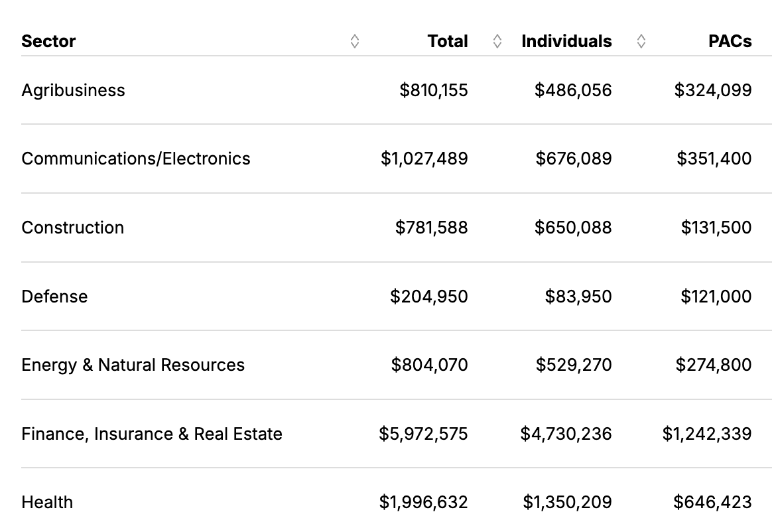Click the sort arrows right of Individuals header
Screen dimensions: 772x532
click(x=641, y=41)
